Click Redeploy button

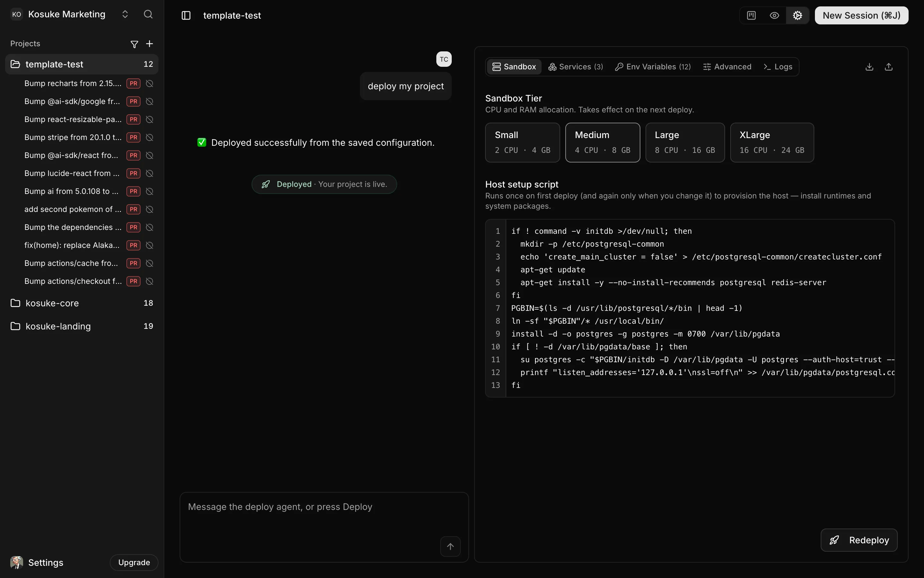(859, 540)
